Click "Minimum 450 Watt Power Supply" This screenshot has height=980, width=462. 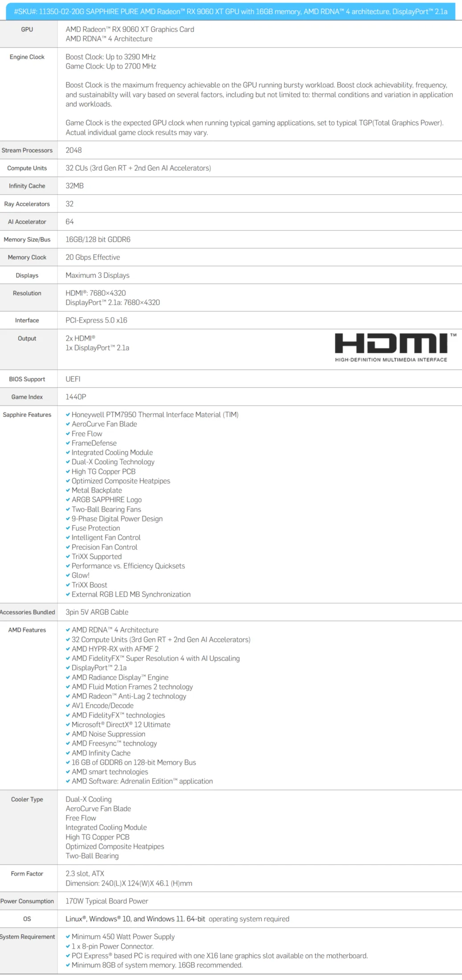tap(123, 937)
